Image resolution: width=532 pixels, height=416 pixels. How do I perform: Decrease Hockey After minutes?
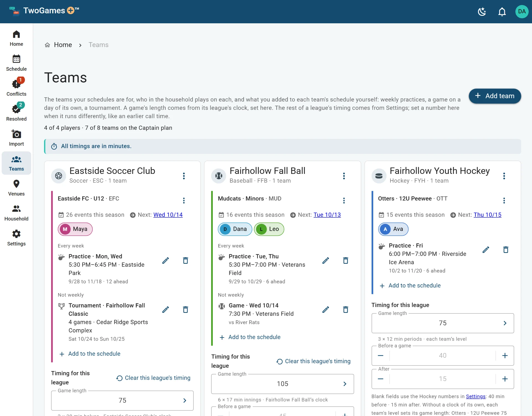coord(381,379)
